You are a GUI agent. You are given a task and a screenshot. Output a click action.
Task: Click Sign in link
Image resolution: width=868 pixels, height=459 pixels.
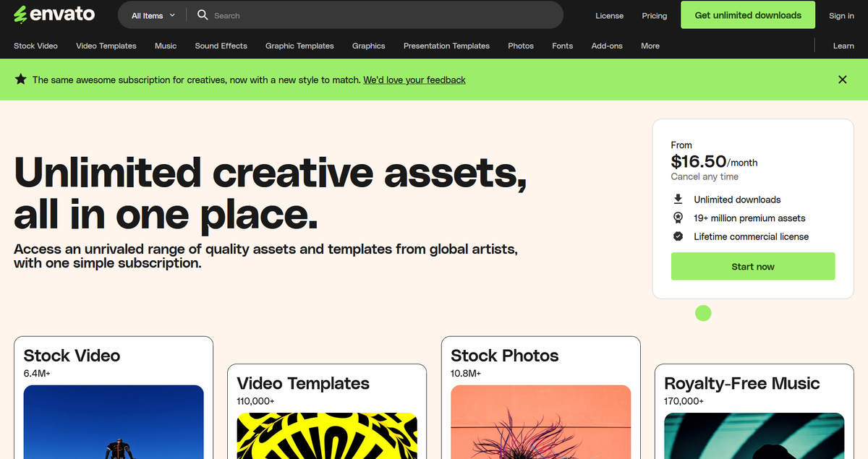841,15
